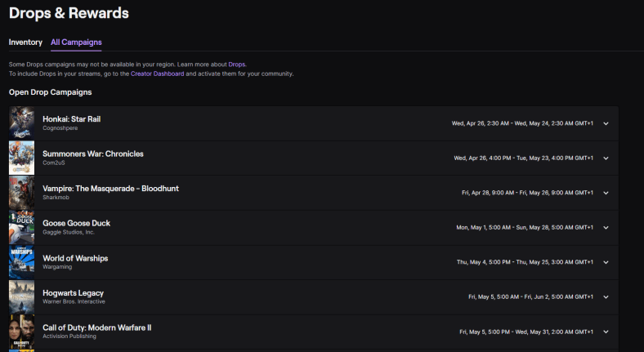Expand the Hogwarts Legacy campaign chevron
Viewport: 644px width, 352px height.
pyautogui.click(x=606, y=297)
